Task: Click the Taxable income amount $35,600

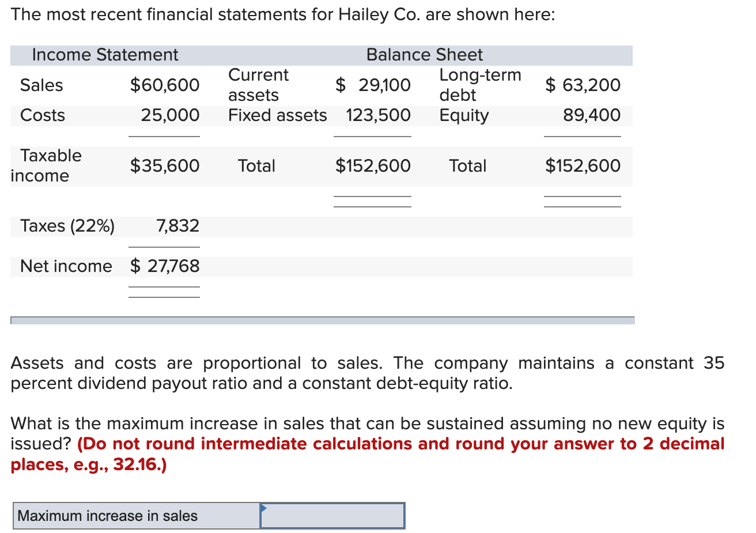Action: [165, 166]
